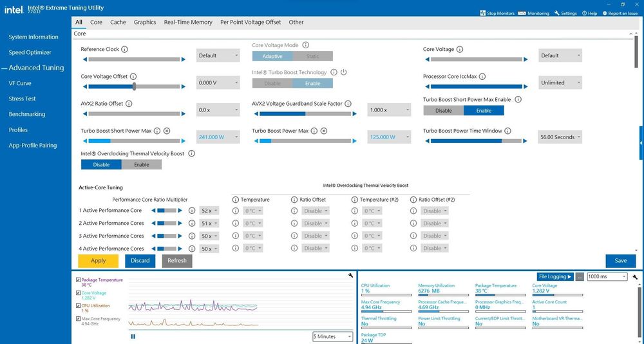
Task: Toggle Package Temperature checkbox in graph
Action: coord(79,280)
